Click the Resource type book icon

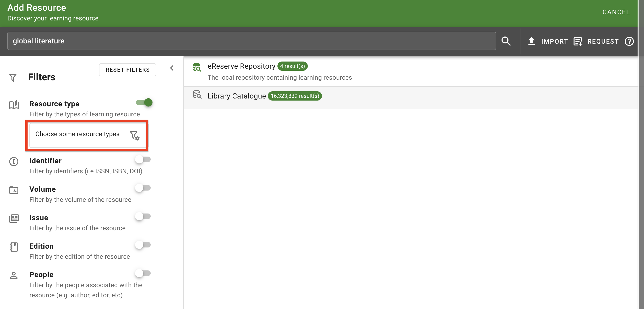(14, 104)
